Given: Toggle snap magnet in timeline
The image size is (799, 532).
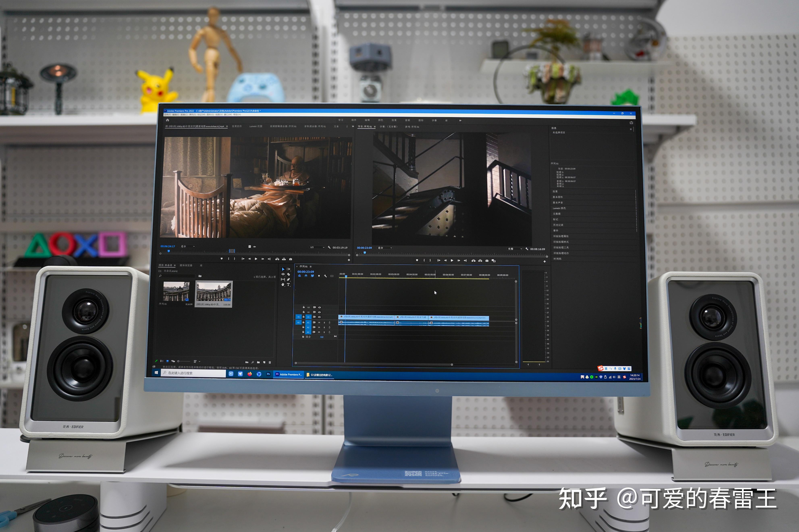Looking at the screenshot, I should tap(306, 276).
